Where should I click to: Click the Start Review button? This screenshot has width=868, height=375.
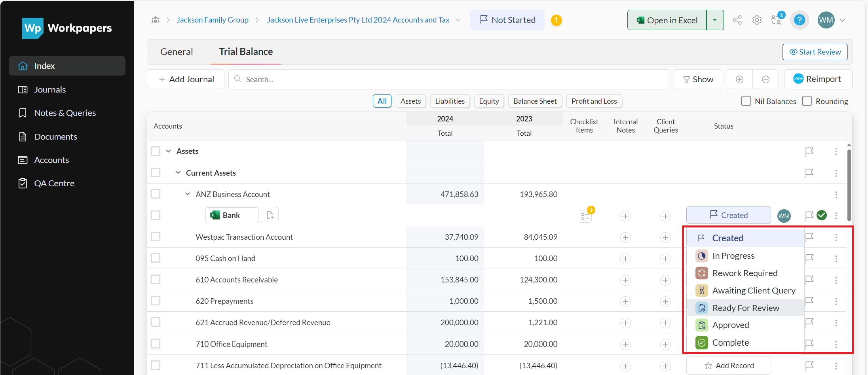click(815, 52)
